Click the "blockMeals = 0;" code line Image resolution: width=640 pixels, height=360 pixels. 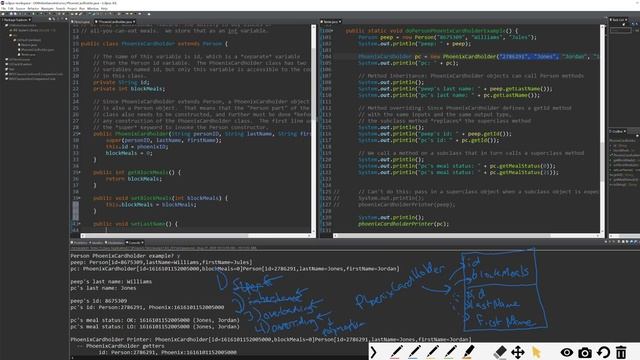(129, 153)
